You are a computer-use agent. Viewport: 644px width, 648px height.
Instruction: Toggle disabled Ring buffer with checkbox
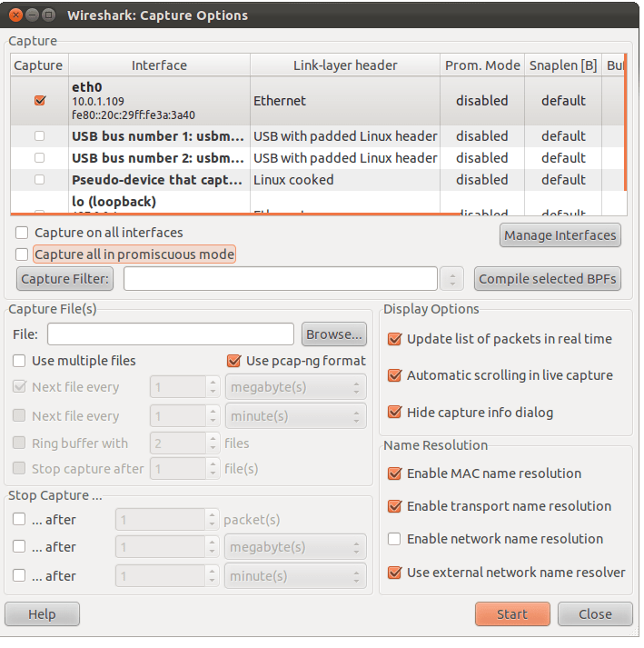19,443
